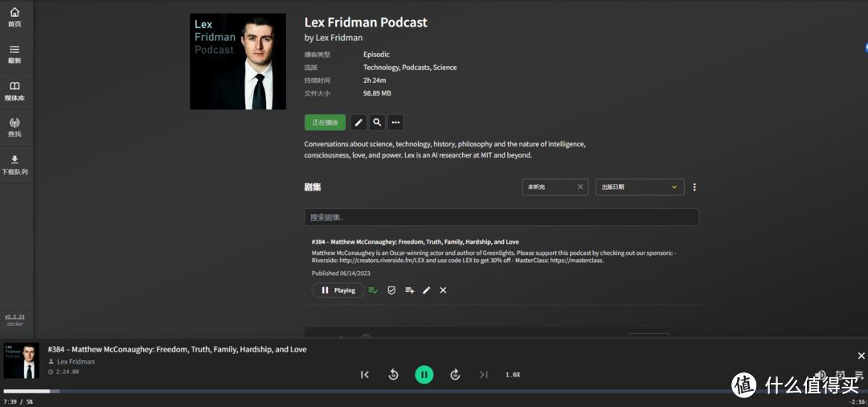This screenshot has height=407, width=868.
Task: Open episode #384 Matthew McConaughey title
Action: [416, 242]
